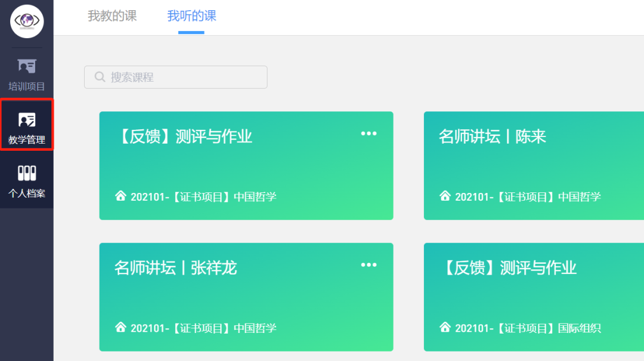Image resolution: width=644 pixels, height=361 pixels.
Task: Select the 我听的课 tab
Action: (x=191, y=17)
